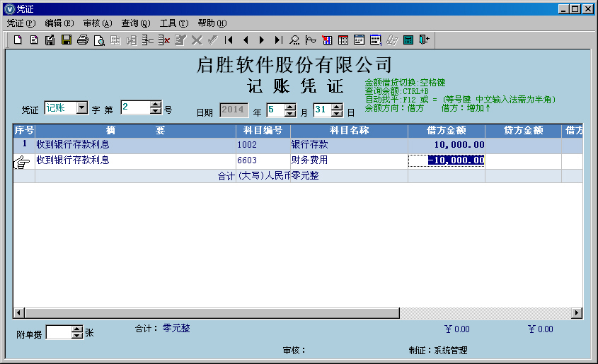This screenshot has height=364, width=598.
Task: Jump to the last voucher record
Action: (278, 40)
